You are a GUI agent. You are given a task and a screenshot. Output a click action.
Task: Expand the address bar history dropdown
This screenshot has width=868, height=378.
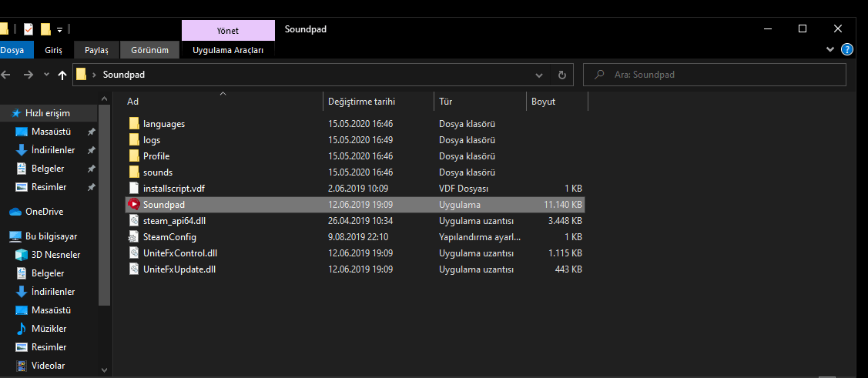[x=539, y=75]
